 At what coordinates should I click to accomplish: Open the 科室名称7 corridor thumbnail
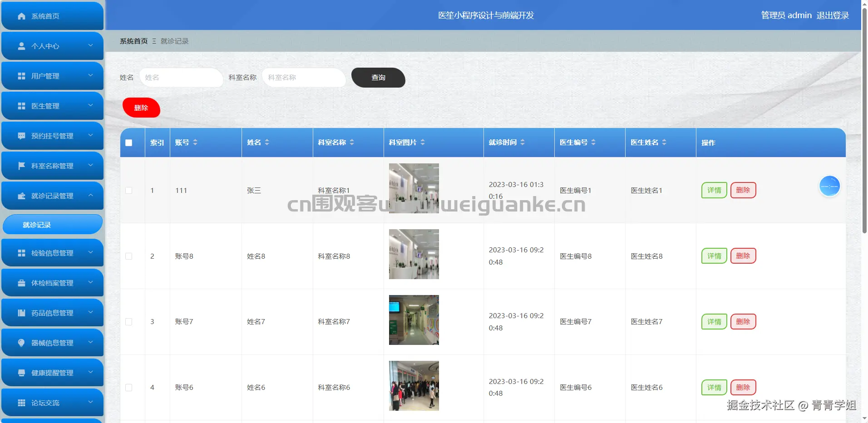coord(414,320)
